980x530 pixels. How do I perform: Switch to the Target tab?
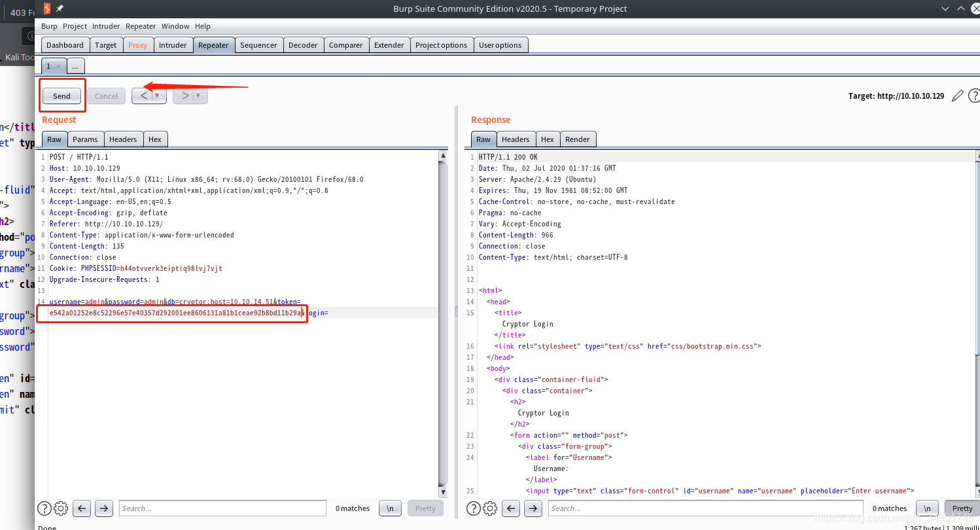pyautogui.click(x=105, y=45)
